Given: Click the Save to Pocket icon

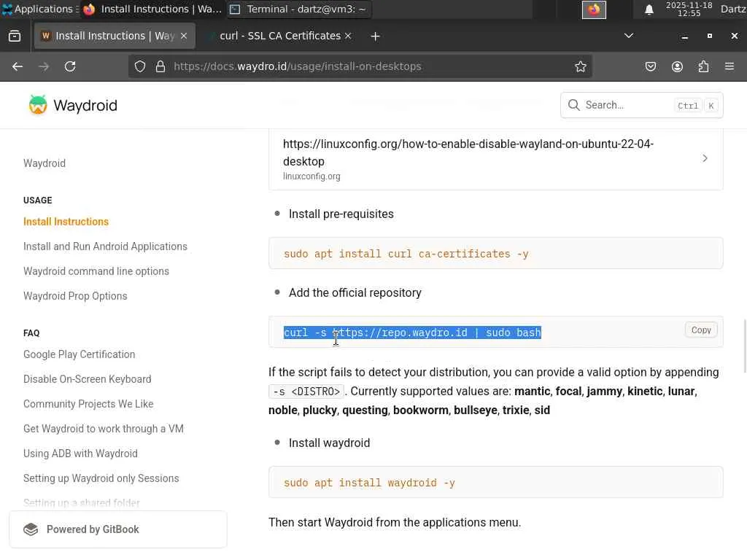Looking at the screenshot, I should 651,66.
